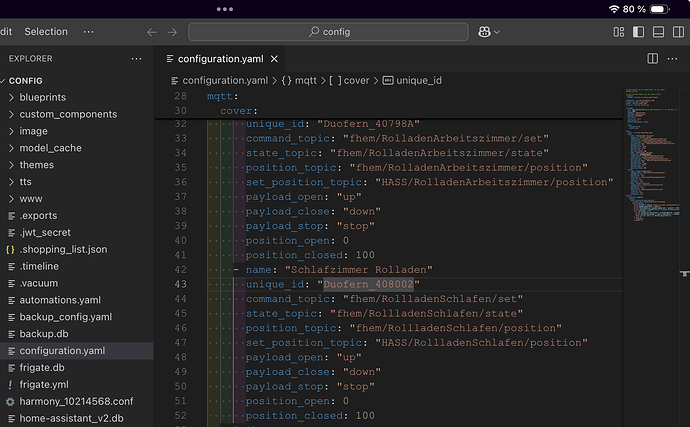
Task: Open Explorer views and more actions
Action: [x=136, y=59]
